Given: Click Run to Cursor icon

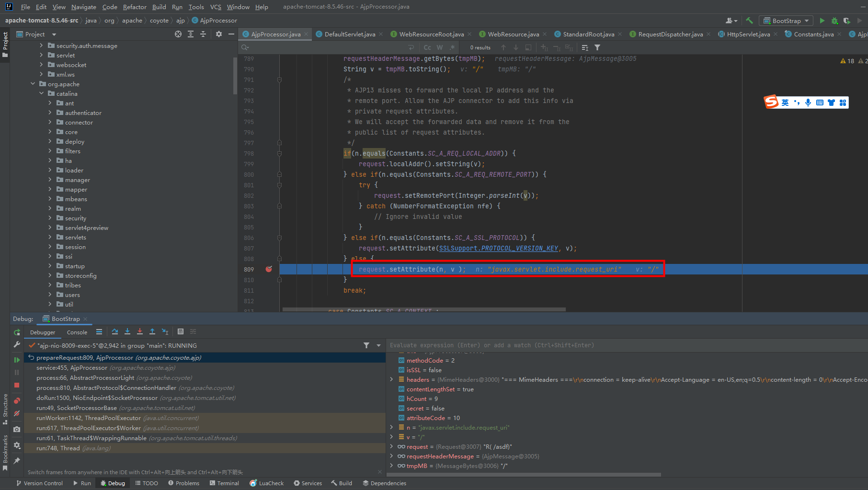Looking at the screenshot, I should [x=165, y=331].
